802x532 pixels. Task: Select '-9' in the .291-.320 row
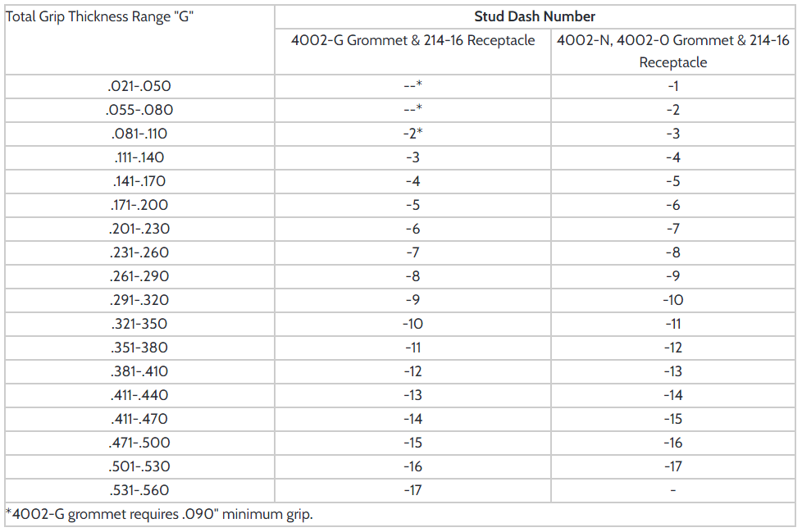click(x=412, y=300)
